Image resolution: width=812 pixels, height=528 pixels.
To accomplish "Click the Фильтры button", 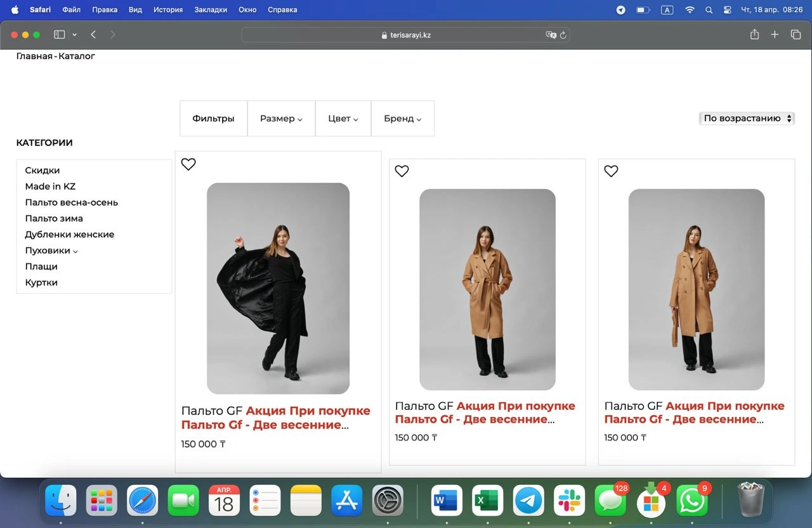I will click(214, 119).
